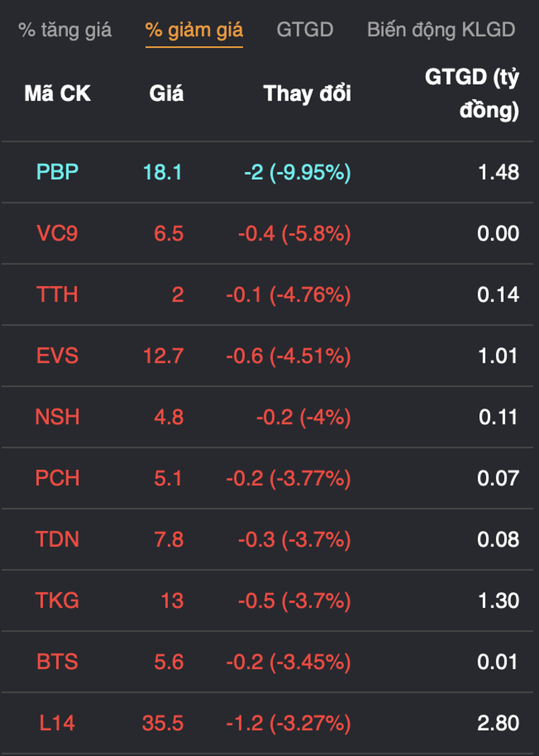Open the PBP stock ticker
Viewport: 539px width, 756px height.
[58, 172]
